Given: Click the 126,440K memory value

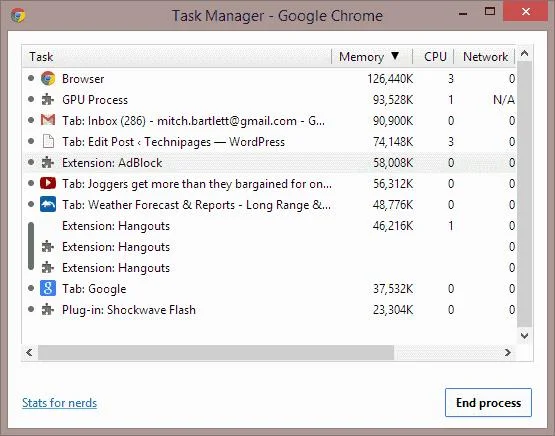Looking at the screenshot, I should click(x=390, y=79).
